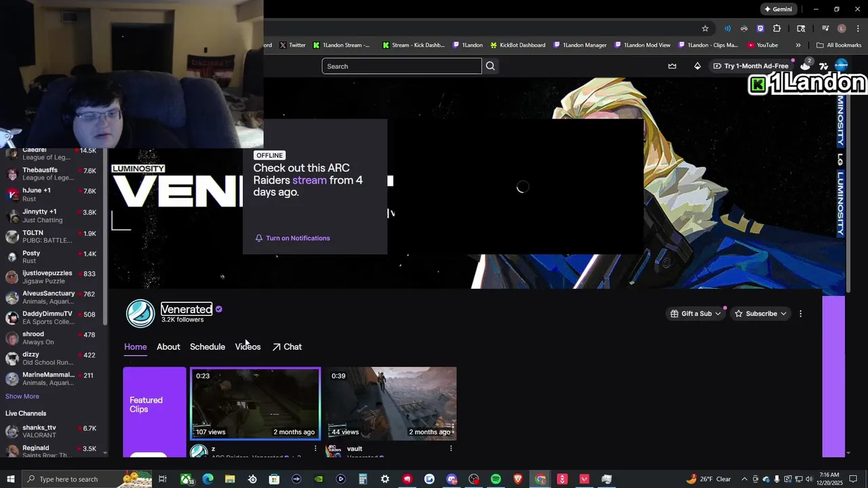Click the Twitch search magnifier button
868x488 pixels.
coord(490,66)
